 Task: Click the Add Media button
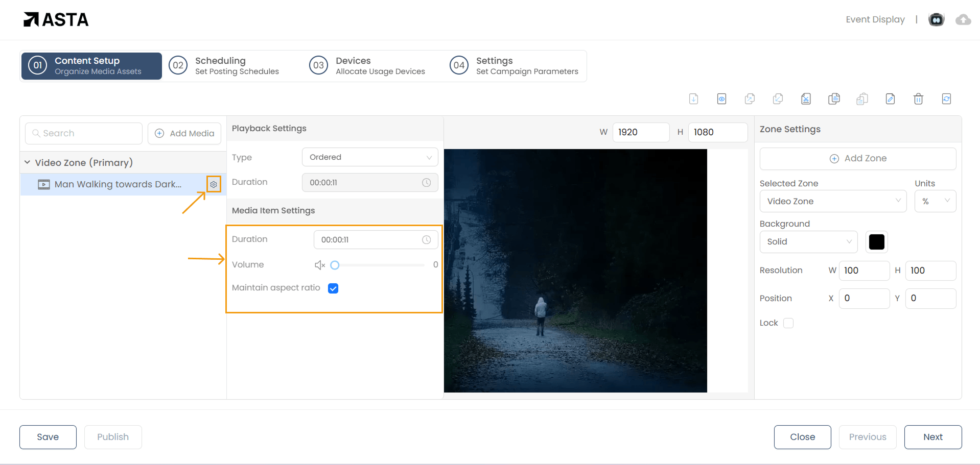[x=184, y=133]
